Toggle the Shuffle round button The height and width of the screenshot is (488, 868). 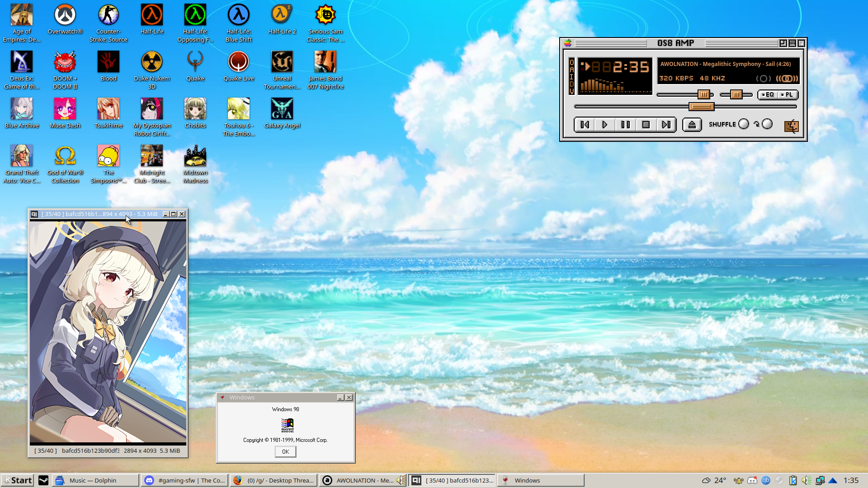coord(743,124)
